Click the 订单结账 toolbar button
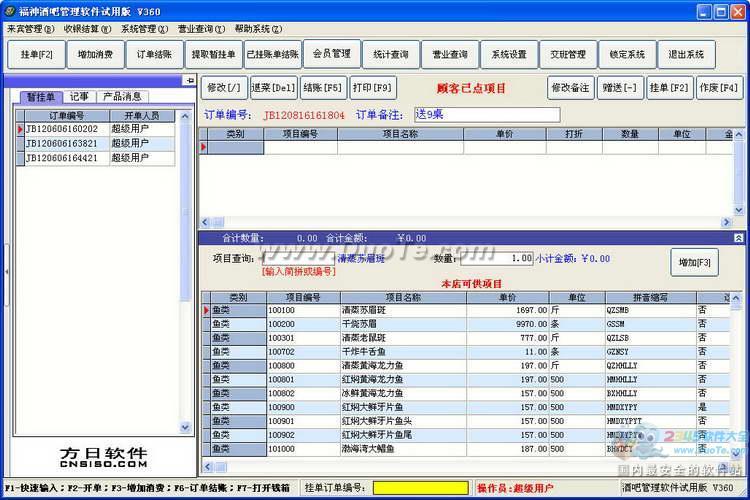The width and height of the screenshot is (750, 500). pyautogui.click(x=154, y=55)
